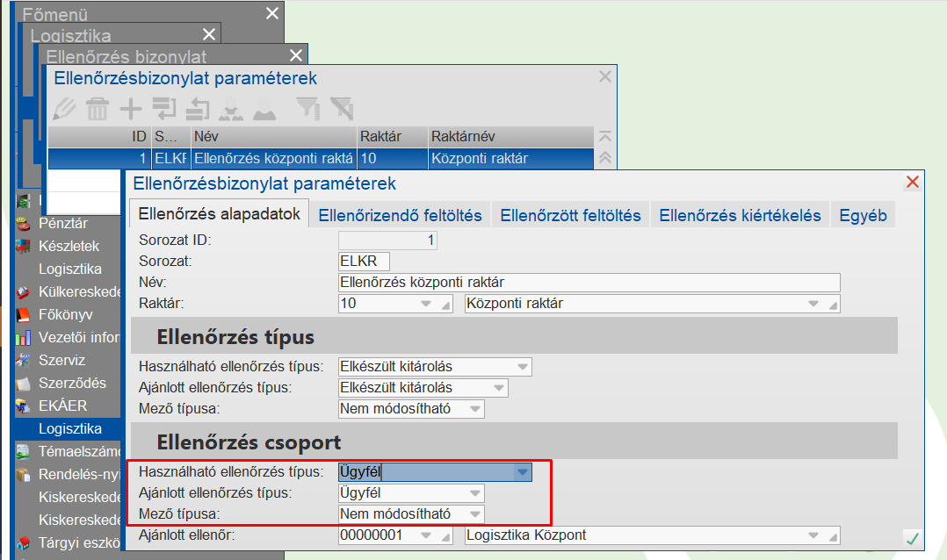This screenshot has width=947, height=560.
Task: Click the Vezetői információk bar chart icon
Action: 23,338
